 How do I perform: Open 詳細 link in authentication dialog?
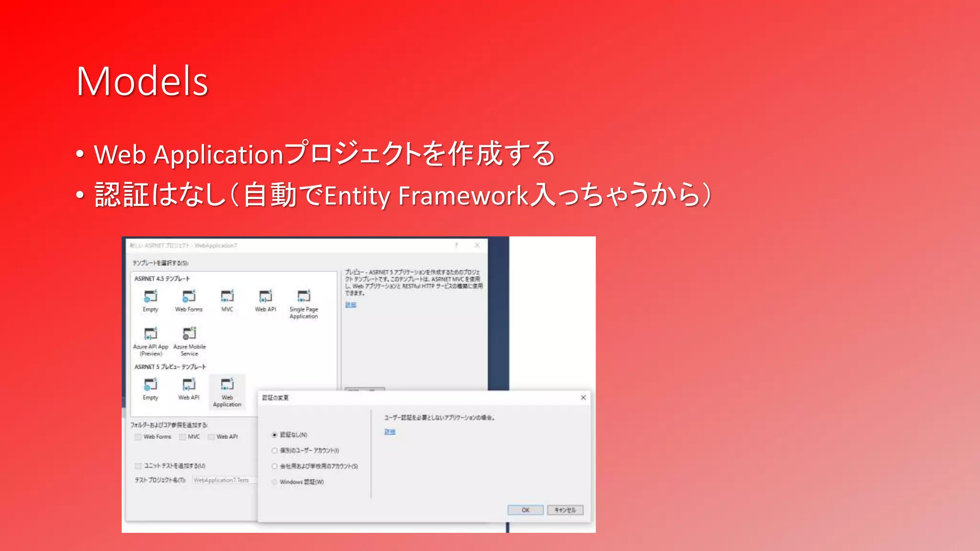click(390, 432)
